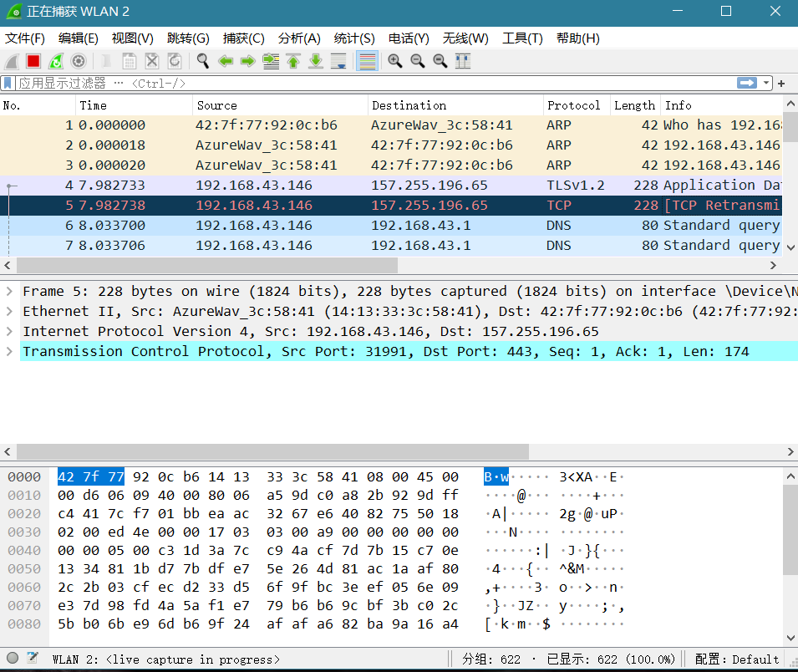Sort packets by Destination column

455,105
